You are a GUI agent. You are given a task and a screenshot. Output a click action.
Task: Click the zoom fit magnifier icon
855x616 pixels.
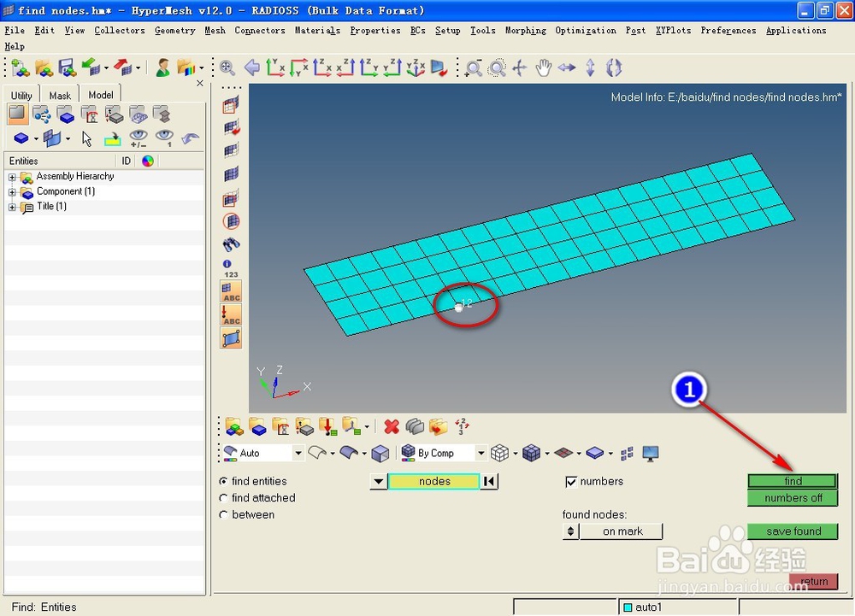pyautogui.click(x=227, y=68)
